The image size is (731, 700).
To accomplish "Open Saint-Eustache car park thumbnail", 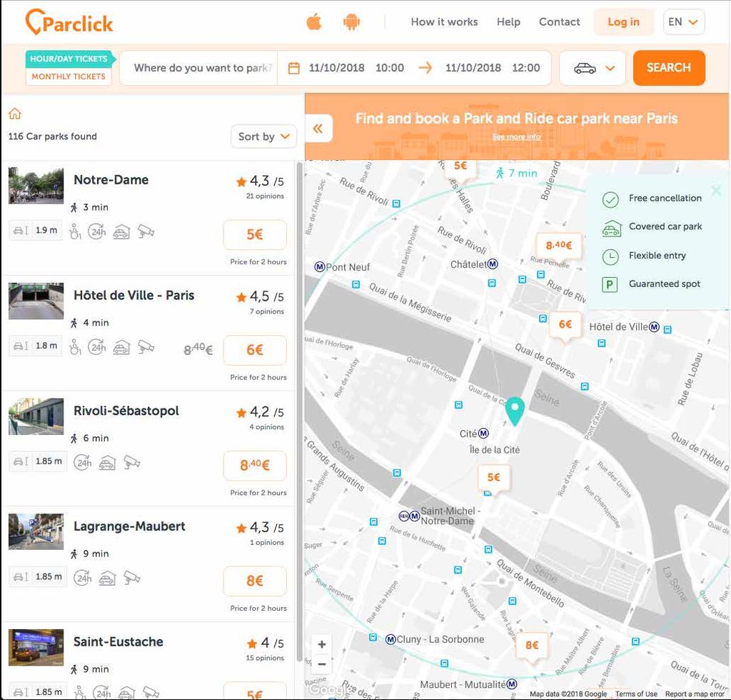I will (36, 647).
